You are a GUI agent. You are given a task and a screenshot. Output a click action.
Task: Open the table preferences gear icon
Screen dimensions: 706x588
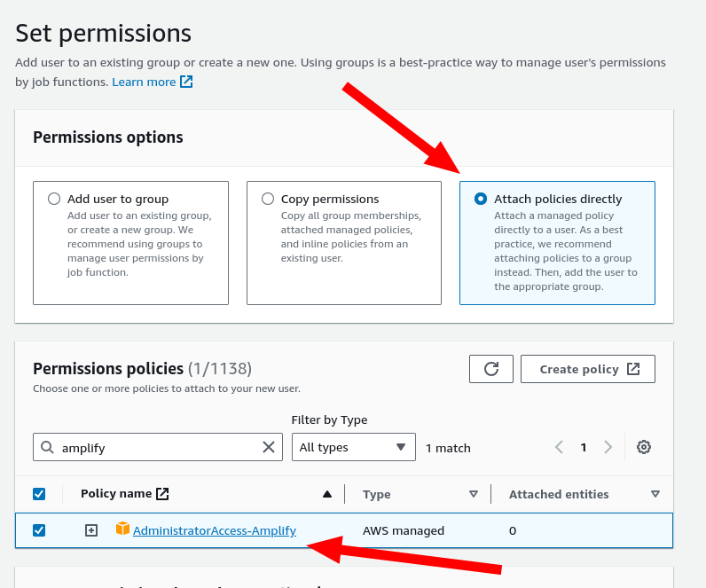coord(644,447)
